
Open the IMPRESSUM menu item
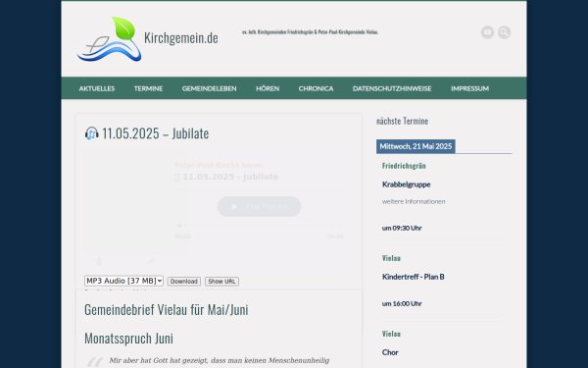[469, 88]
